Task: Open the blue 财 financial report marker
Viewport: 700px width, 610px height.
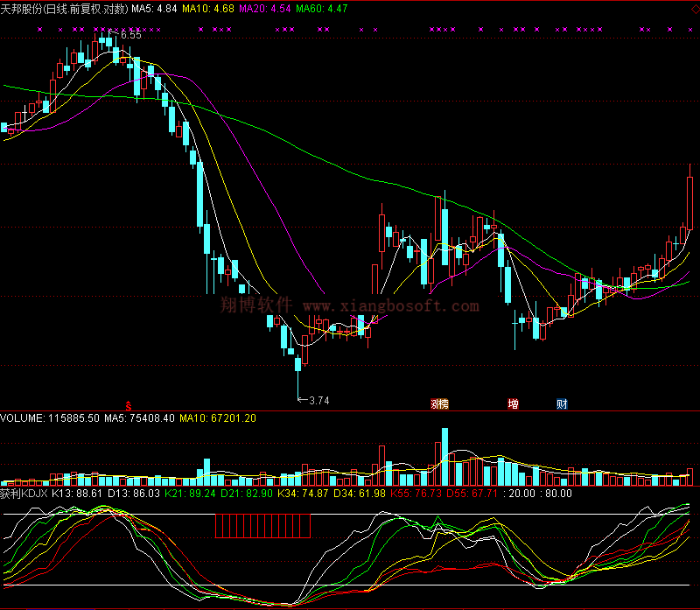Action: (562, 404)
